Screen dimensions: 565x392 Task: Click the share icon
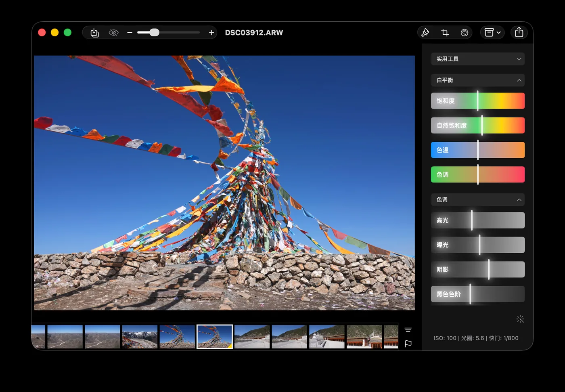[x=519, y=32]
